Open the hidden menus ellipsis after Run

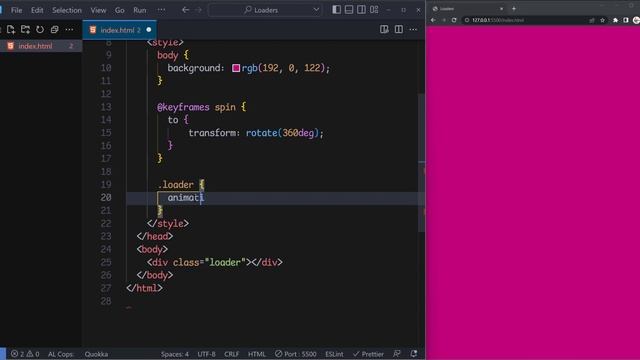point(161,10)
